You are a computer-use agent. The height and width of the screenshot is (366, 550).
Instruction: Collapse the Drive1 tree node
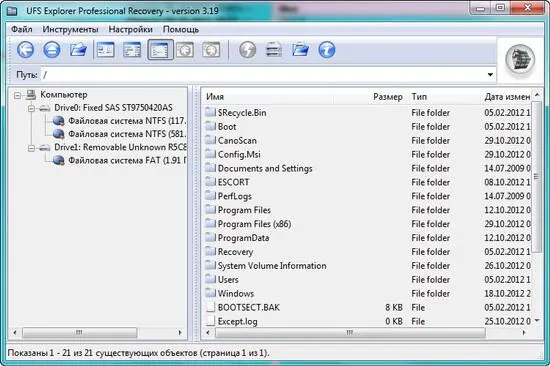[x=31, y=148]
